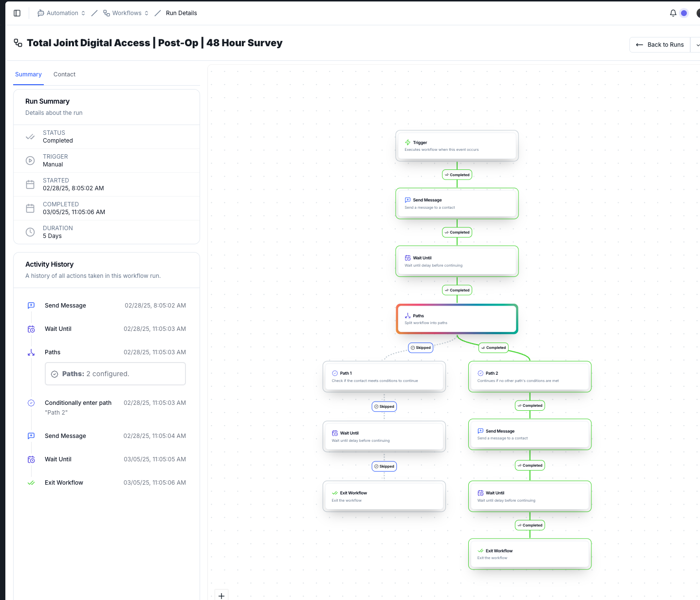Click Completed badge below Path 2 Send Message

coord(530,466)
